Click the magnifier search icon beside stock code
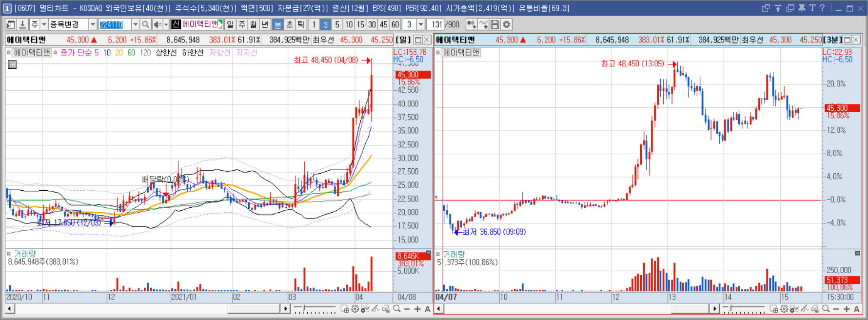Screen dimensions: 868x320 [145, 24]
